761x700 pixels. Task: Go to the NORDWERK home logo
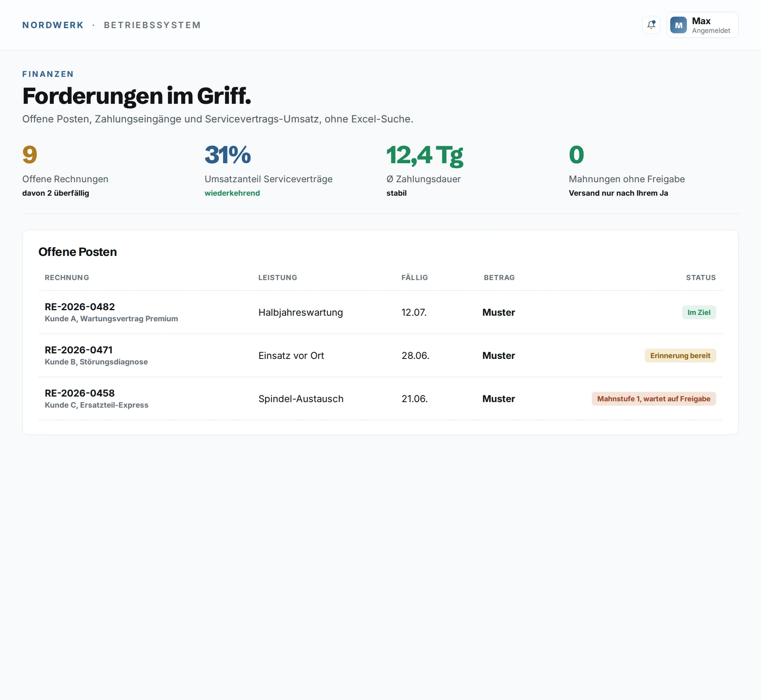click(53, 25)
